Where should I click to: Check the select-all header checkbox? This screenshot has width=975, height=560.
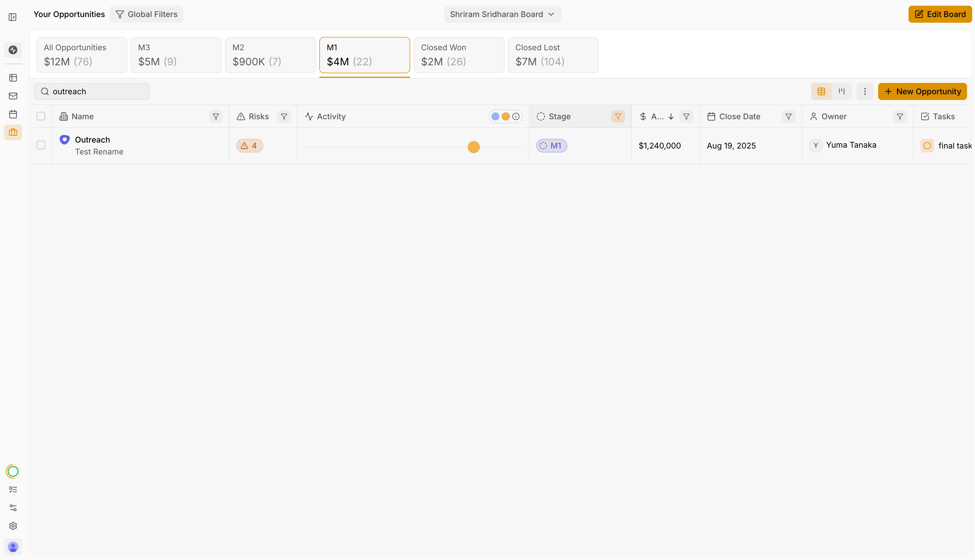(41, 116)
